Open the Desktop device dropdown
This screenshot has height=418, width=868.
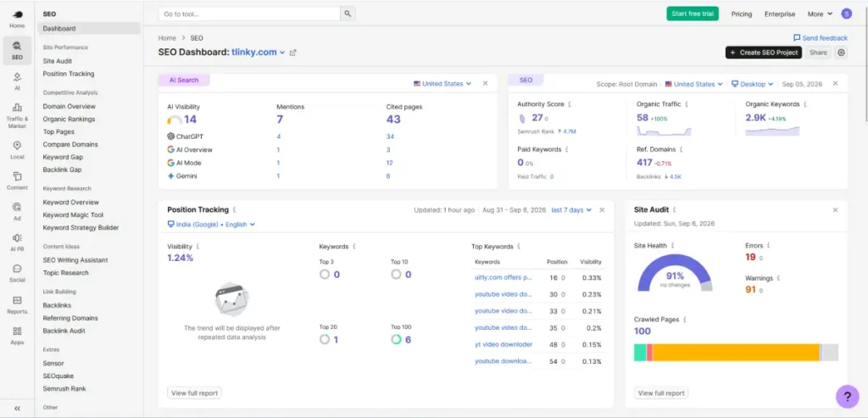point(753,84)
